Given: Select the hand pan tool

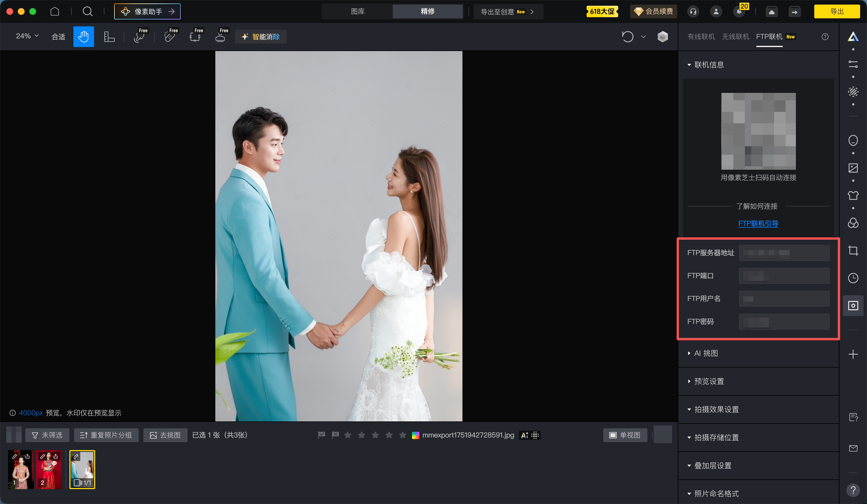Looking at the screenshot, I should coord(84,36).
